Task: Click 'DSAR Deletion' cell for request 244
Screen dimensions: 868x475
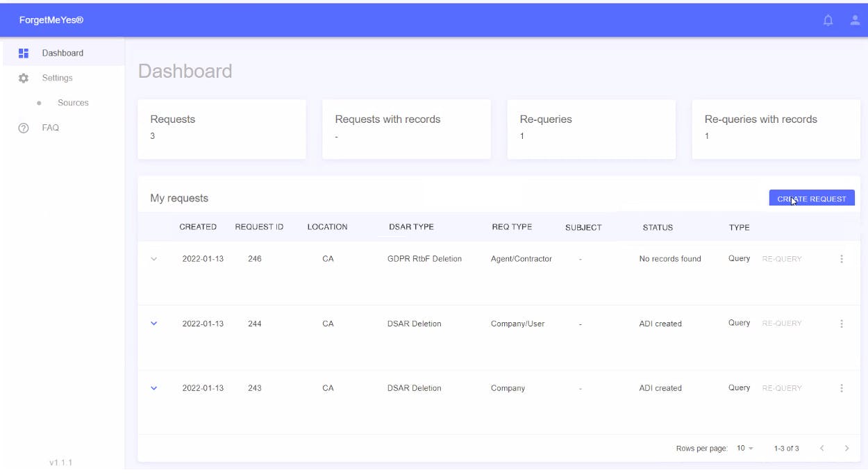Action: point(414,324)
